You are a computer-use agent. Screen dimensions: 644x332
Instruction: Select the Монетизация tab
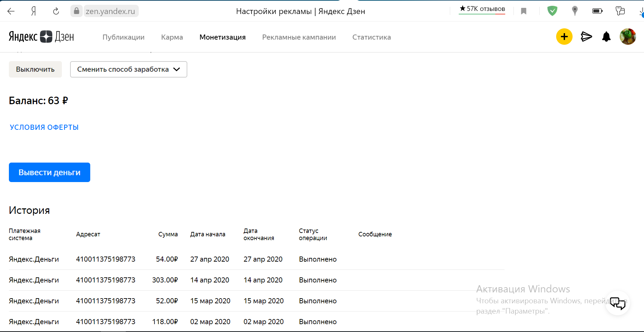223,37
